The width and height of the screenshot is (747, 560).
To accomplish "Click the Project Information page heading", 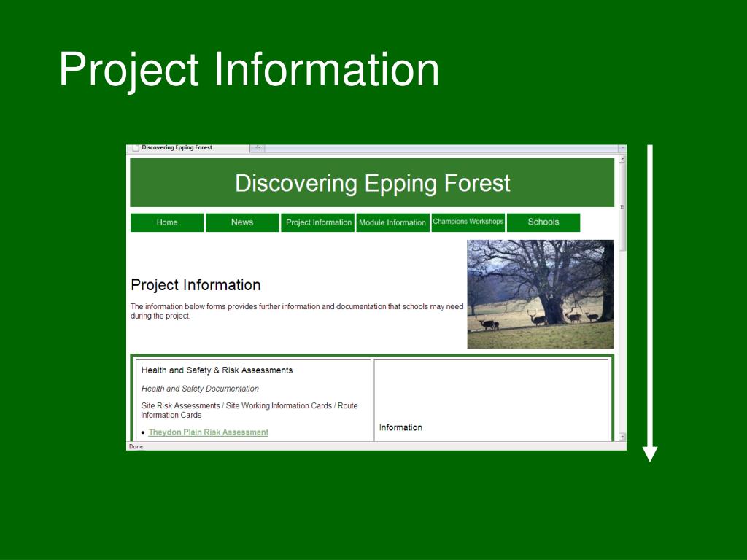I will tap(196, 285).
